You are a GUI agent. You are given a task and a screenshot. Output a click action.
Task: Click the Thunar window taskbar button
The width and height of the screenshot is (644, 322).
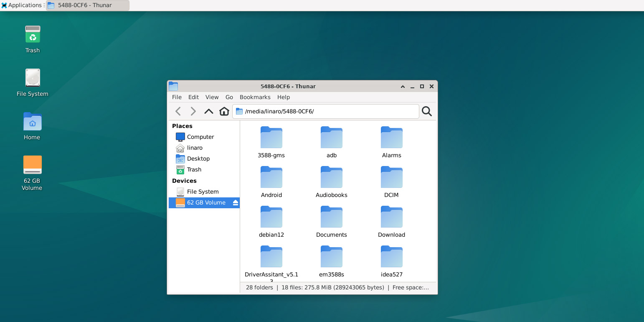pos(87,5)
